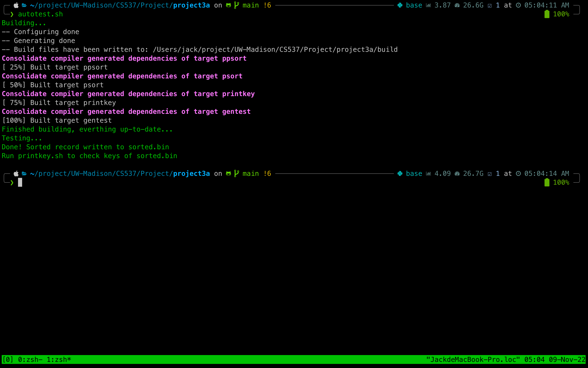Click the Python icon before base, first prompt
This screenshot has width=588, height=368.
pyautogui.click(x=400, y=5)
